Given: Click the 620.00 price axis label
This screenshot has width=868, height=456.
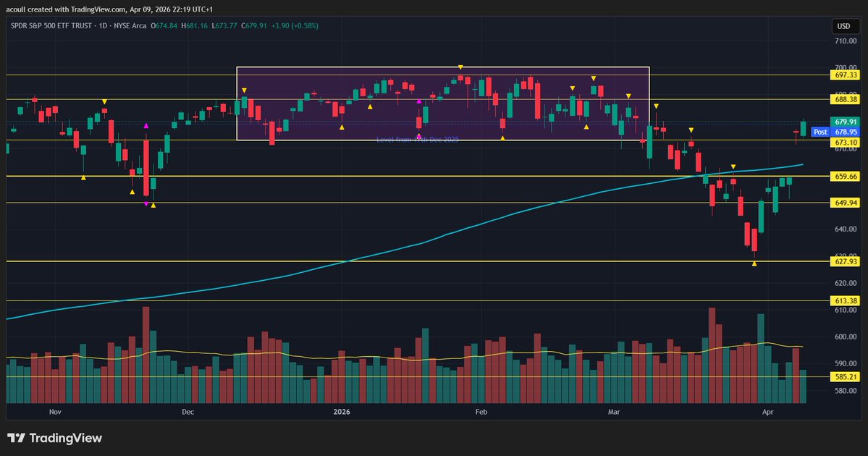Looking at the screenshot, I should (846, 283).
